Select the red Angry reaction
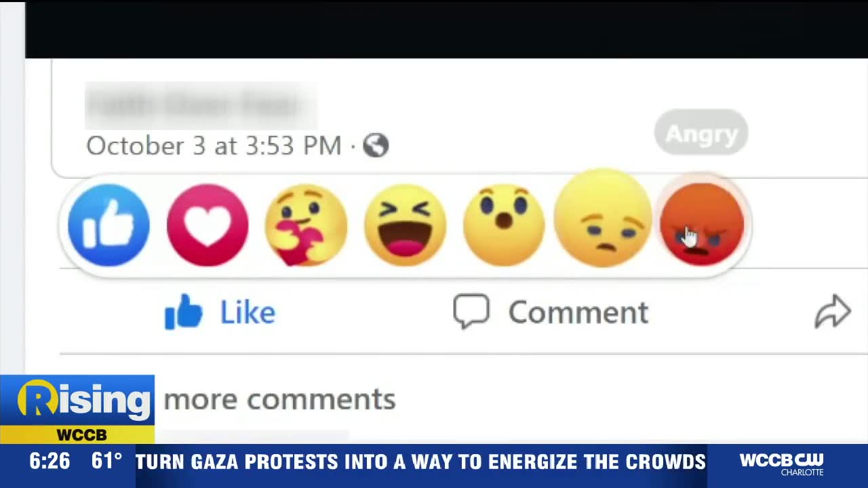The height and width of the screenshot is (488, 868). 702,224
